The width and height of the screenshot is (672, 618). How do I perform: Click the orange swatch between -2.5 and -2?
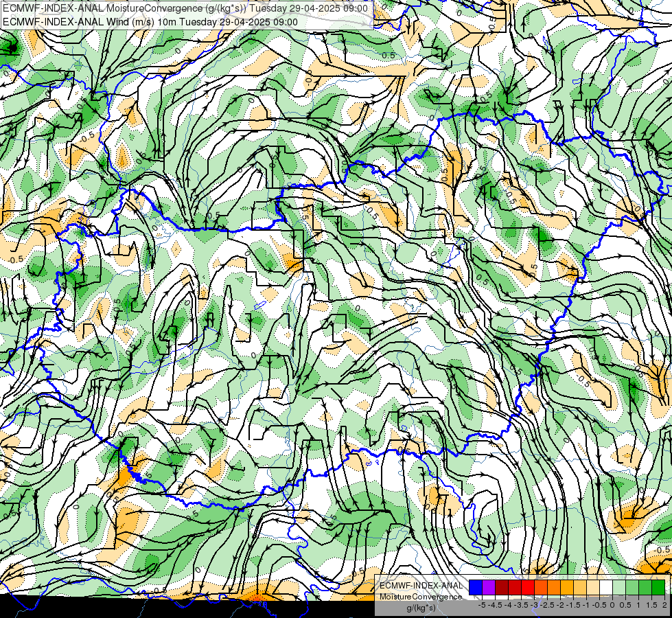pos(554,587)
